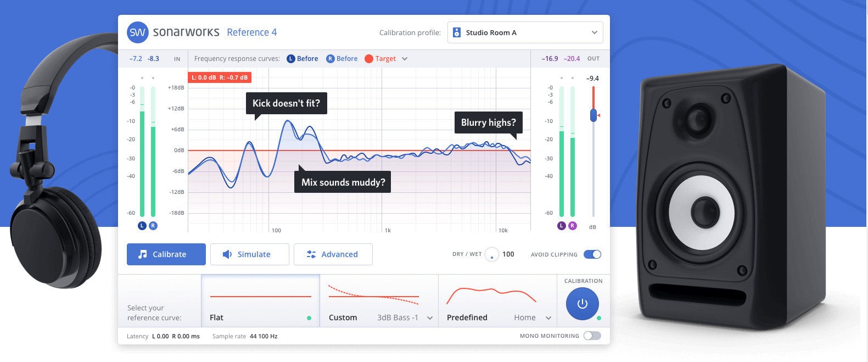The width and height of the screenshot is (868, 362).
Task: Click the sliders icon on Advanced
Action: click(x=311, y=254)
